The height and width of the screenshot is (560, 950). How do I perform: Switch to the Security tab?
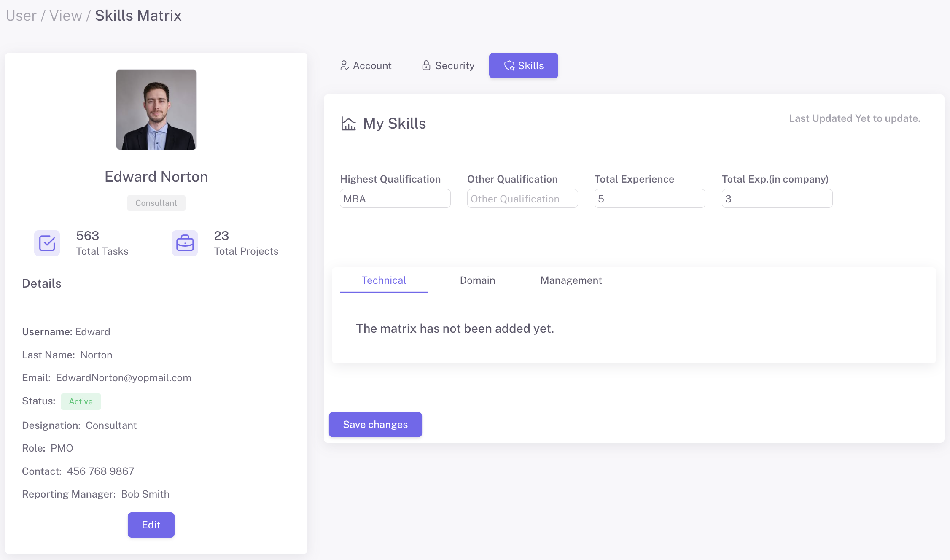(x=448, y=65)
